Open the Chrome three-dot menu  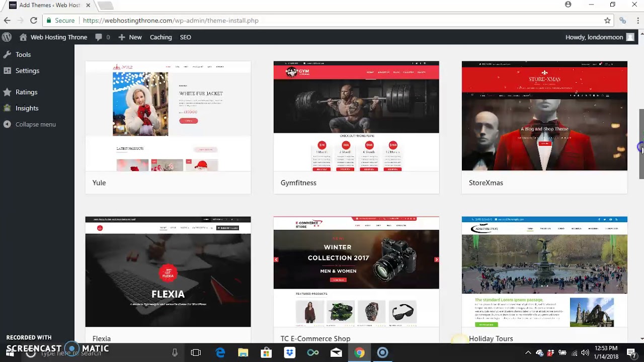pyautogui.click(x=638, y=21)
